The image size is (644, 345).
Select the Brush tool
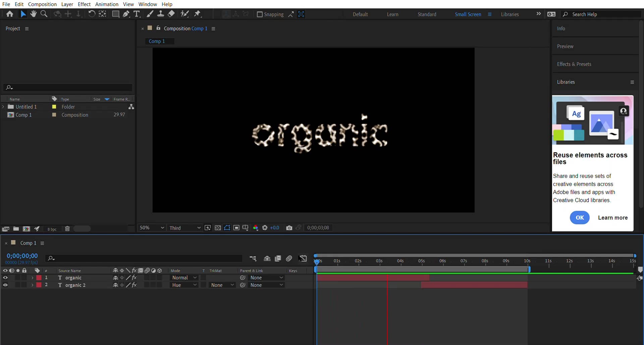coord(150,14)
